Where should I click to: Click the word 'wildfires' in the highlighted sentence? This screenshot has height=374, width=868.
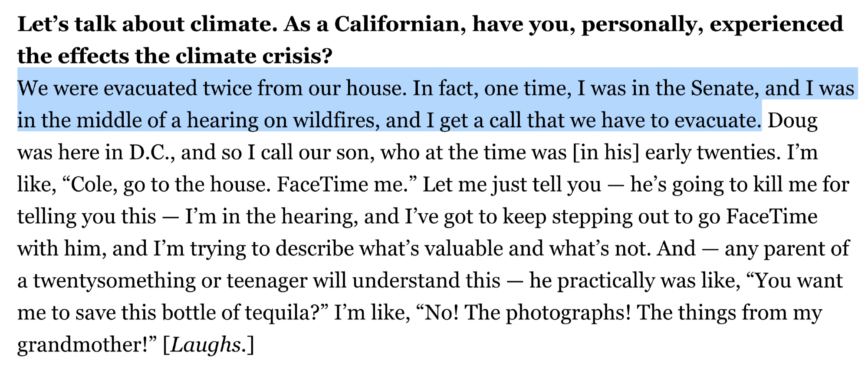pyautogui.click(x=333, y=120)
